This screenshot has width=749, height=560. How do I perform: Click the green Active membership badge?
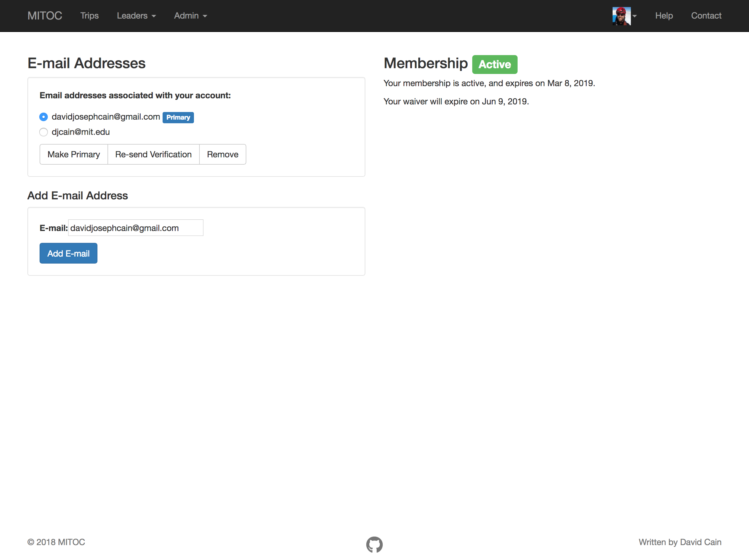[x=494, y=64]
